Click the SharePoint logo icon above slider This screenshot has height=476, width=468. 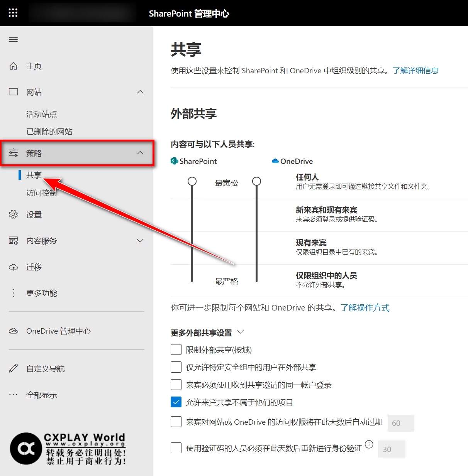(175, 161)
